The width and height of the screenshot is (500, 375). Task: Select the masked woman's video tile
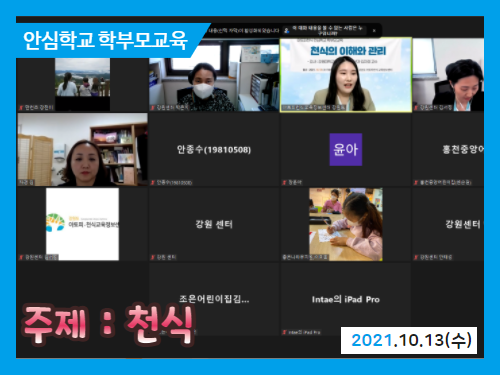[214, 75]
